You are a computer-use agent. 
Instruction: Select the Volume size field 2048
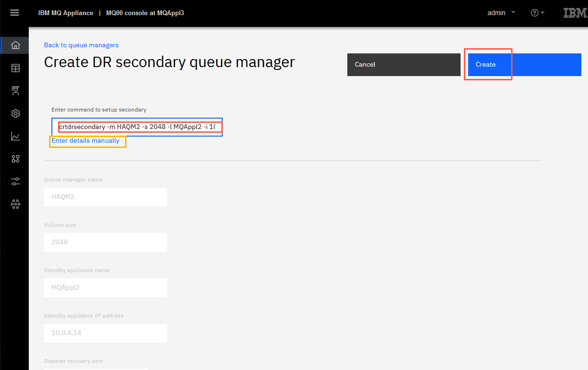click(105, 242)
